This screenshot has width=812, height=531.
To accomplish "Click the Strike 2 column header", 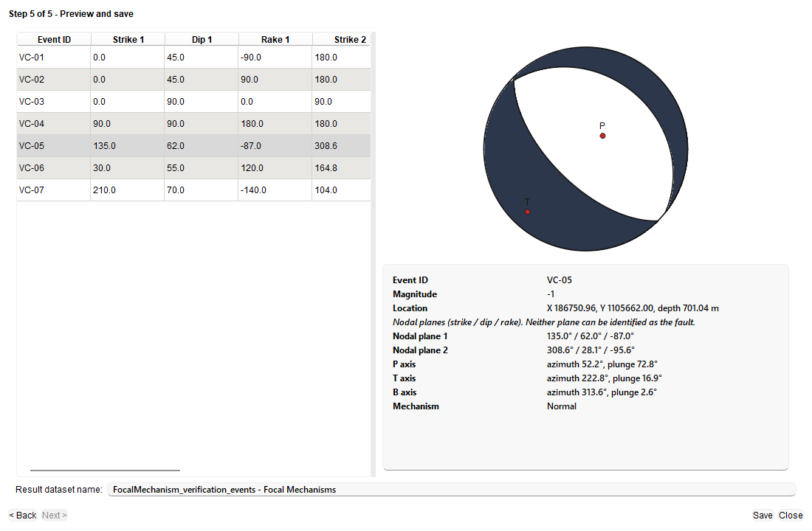I will (342, 39).
